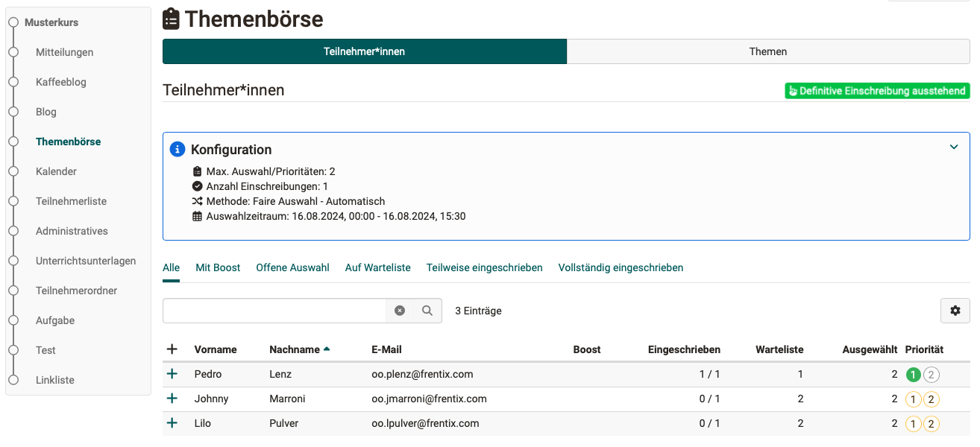This screenshot has height=447, width=980.
Task: Click the clipboard icon beside the Themenbörse heading
Action: [x=171, y=18]
